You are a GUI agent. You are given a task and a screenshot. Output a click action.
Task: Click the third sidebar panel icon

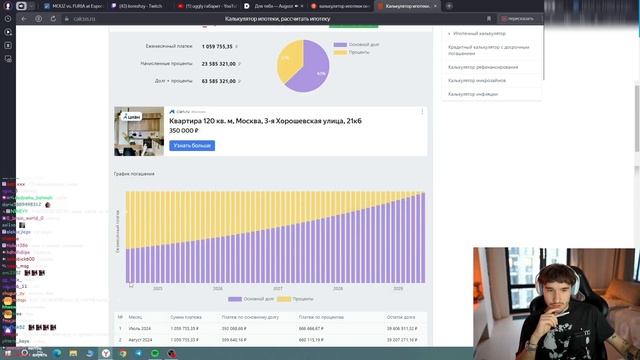[x=8, y=45]
